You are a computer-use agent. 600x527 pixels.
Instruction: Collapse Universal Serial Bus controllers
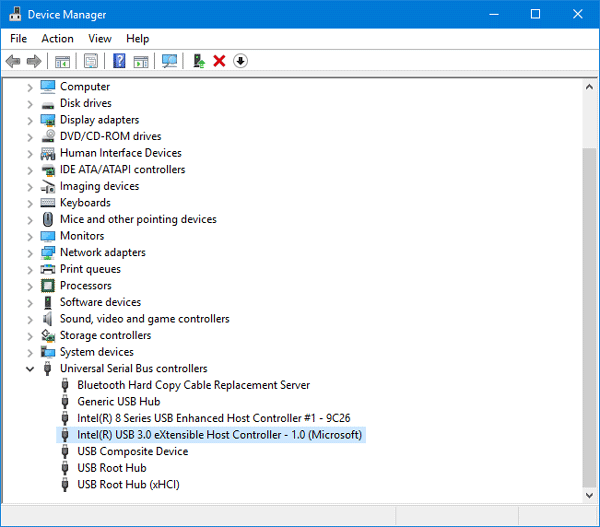click(30, 369)
